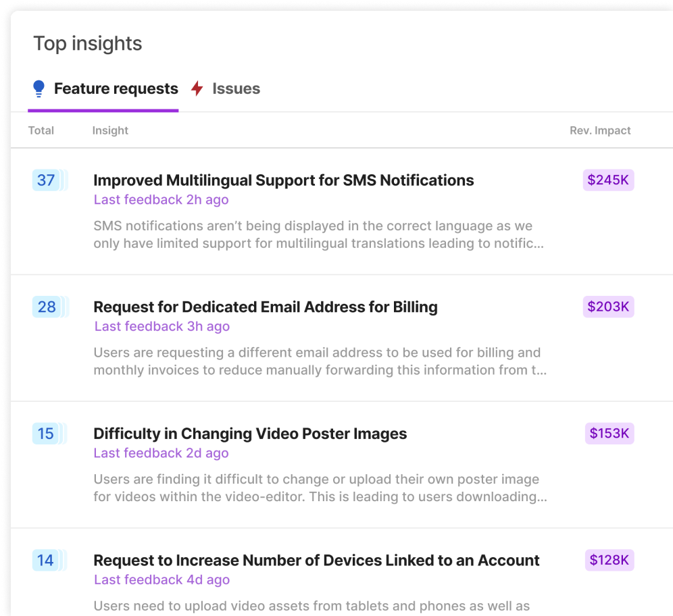Image resolution: width=673 pixels, height=616 pixels.
Task: Open the Video Poster Images insight
Action: pos(250,434)
